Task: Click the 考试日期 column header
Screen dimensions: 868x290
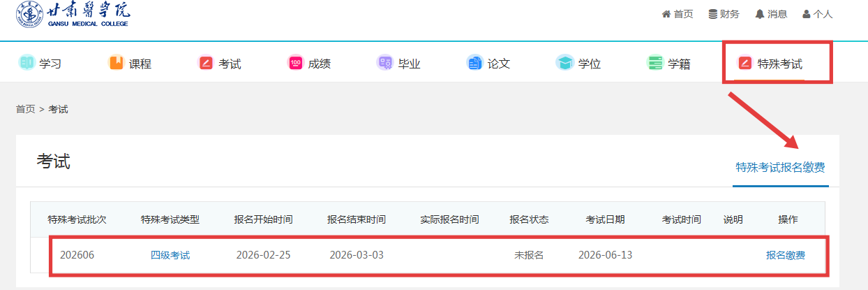Action: (x=605, y=219)
